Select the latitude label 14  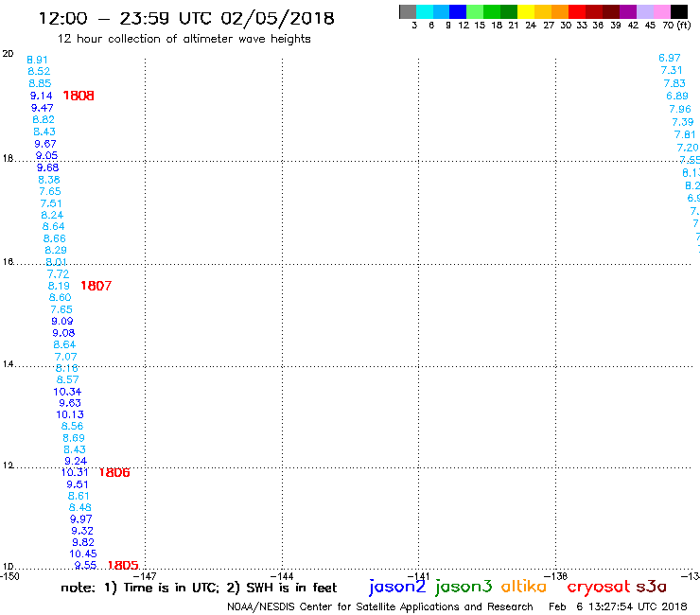[x=8, y=364]
